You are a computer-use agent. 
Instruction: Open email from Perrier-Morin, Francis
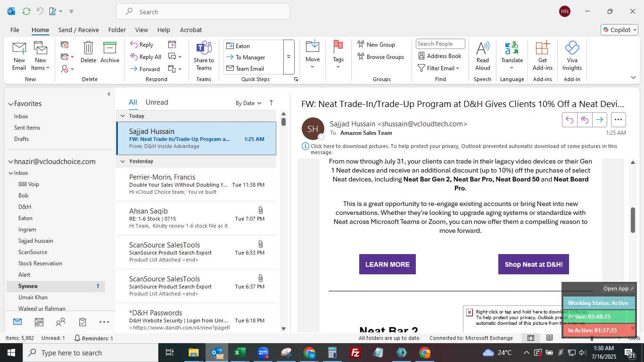197,184
